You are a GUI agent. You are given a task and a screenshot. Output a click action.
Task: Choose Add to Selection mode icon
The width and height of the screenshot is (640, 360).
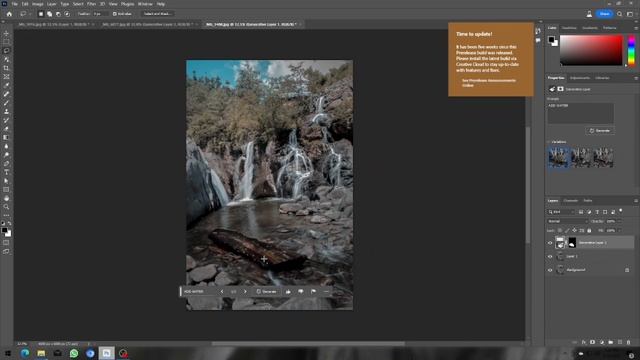click(49, 14)
